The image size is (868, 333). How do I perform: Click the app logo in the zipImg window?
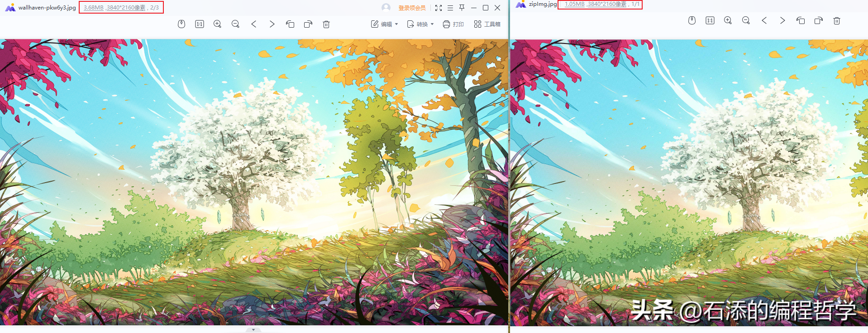(521, 4)
